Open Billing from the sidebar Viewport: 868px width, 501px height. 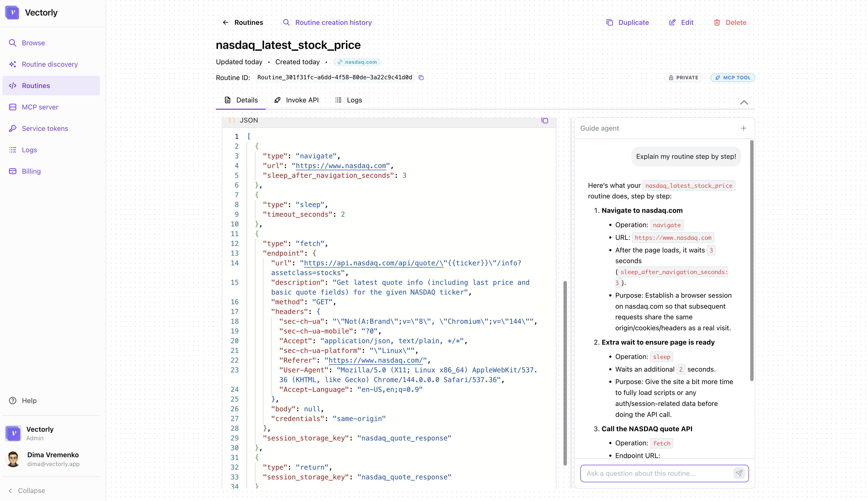(x=31, y=171)
